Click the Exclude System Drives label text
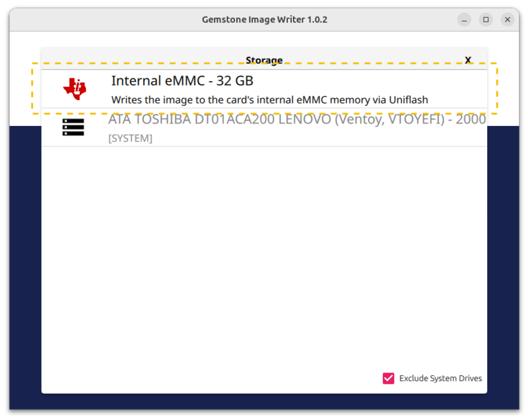The height and width of the screenshot is (420, 528). (440, 378)
